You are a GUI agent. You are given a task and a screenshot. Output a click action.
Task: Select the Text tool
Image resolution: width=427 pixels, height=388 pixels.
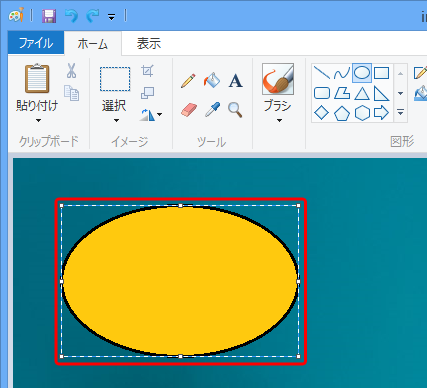(x=236, y=81)
